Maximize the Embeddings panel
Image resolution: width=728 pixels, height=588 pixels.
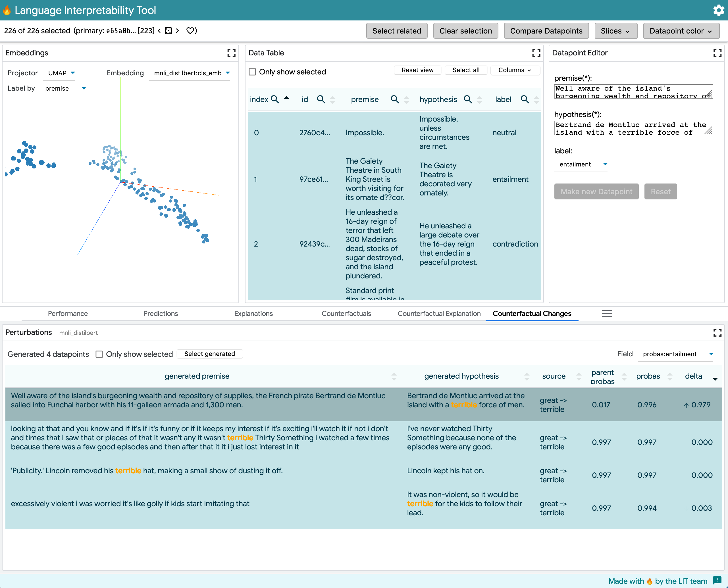[x=231, y=53]
